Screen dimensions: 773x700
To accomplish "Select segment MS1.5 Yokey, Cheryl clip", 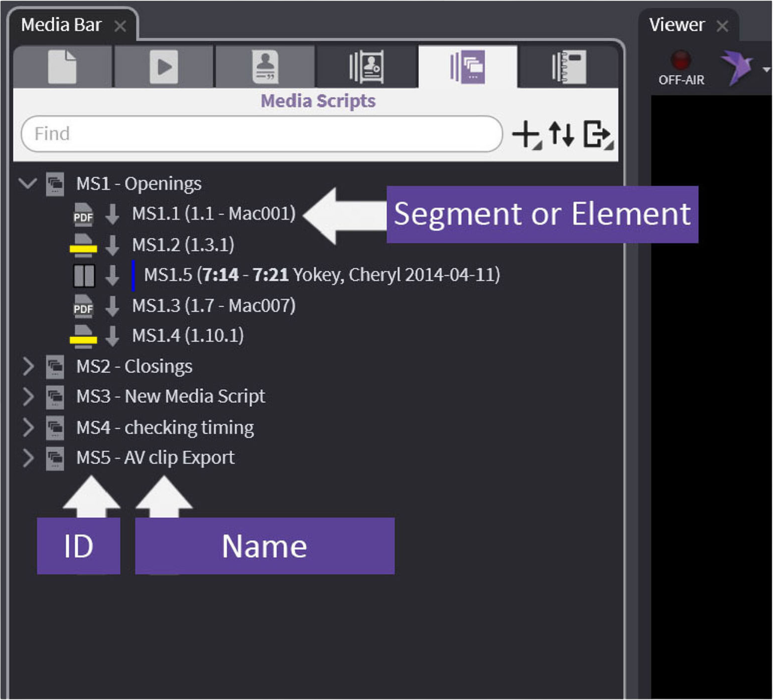I will (321, 275).
